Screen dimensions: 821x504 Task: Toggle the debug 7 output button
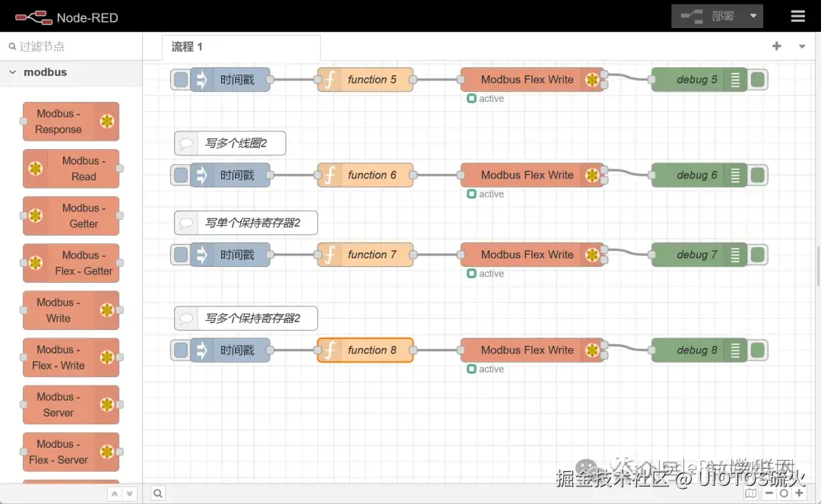point(757,255)
